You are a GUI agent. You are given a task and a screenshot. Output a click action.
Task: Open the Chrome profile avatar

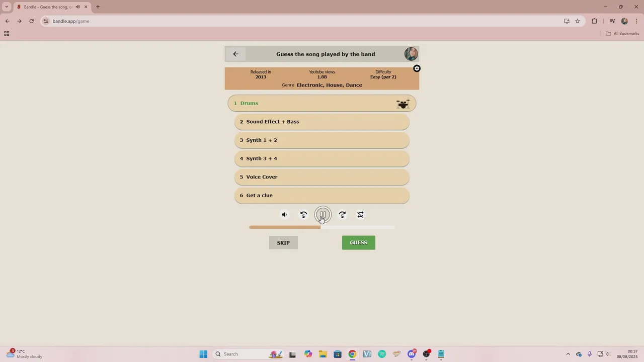(624, 21)
